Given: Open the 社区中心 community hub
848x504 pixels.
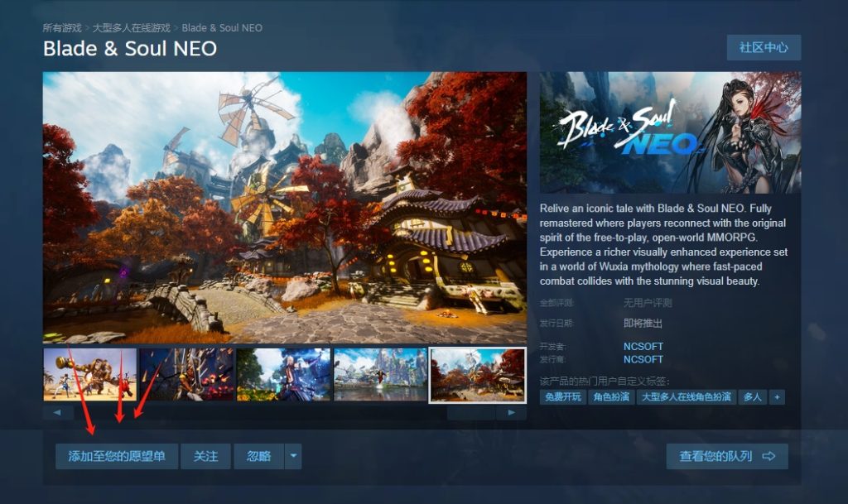Looking at the screenshot, I should click(x=764, y=47).
